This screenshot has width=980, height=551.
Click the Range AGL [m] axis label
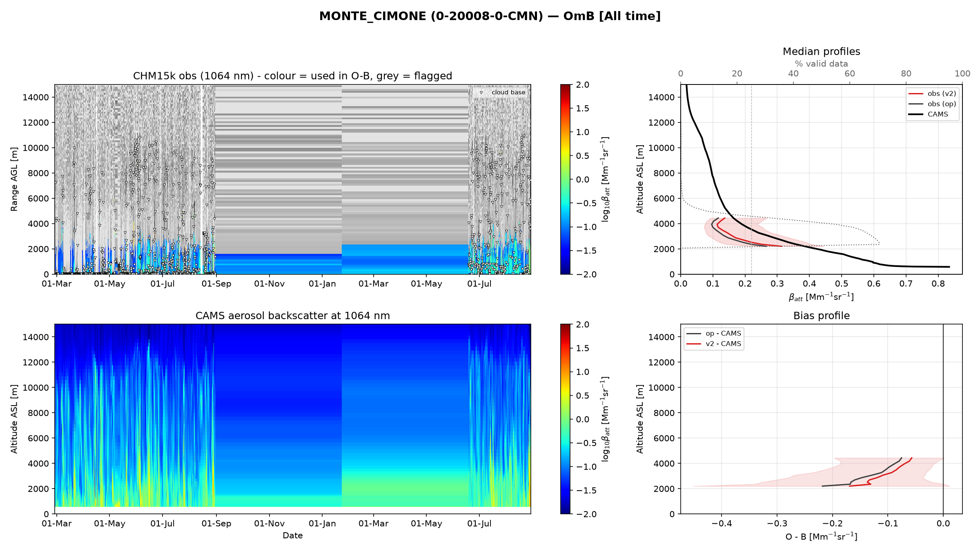point(14,179)
